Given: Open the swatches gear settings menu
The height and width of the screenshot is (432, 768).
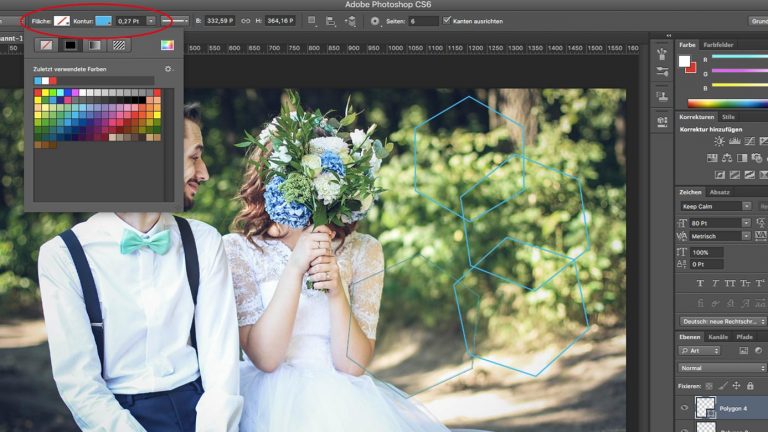Looking at the screenshot, I should pyautogui.click(x=168, y=69).
